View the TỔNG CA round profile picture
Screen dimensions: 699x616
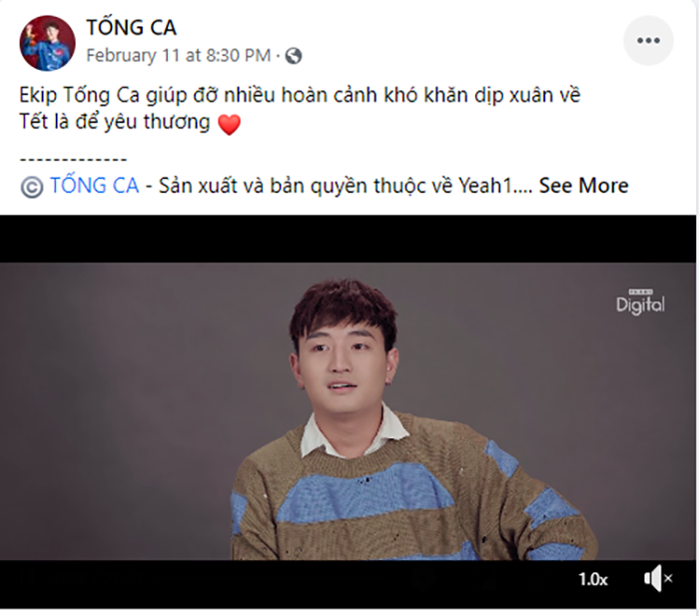47,43
